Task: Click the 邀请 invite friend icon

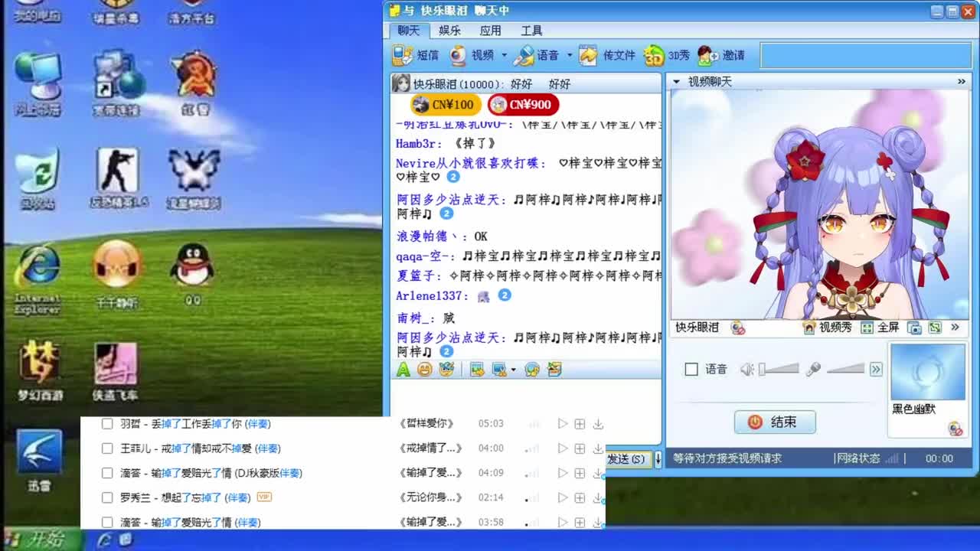Action: [707, 55]
